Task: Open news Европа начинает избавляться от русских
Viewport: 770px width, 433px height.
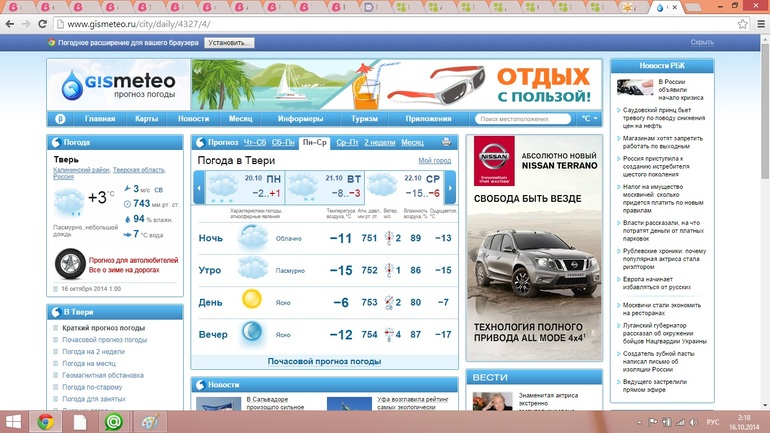Action: pos(657,283)
